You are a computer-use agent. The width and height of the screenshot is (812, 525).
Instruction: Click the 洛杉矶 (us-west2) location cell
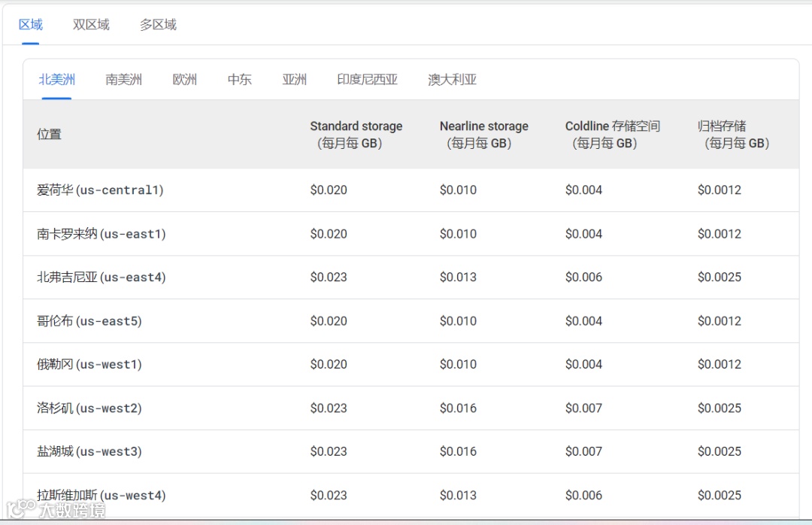click(89, 408)
